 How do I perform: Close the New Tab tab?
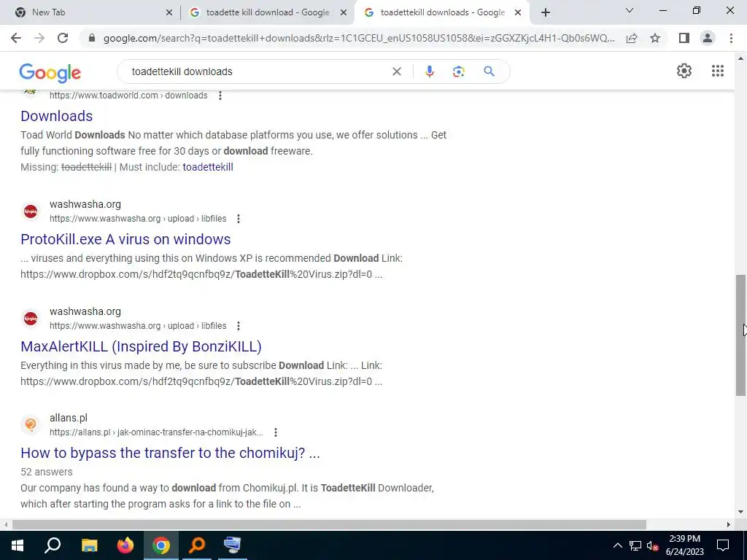tap(169, 13)
